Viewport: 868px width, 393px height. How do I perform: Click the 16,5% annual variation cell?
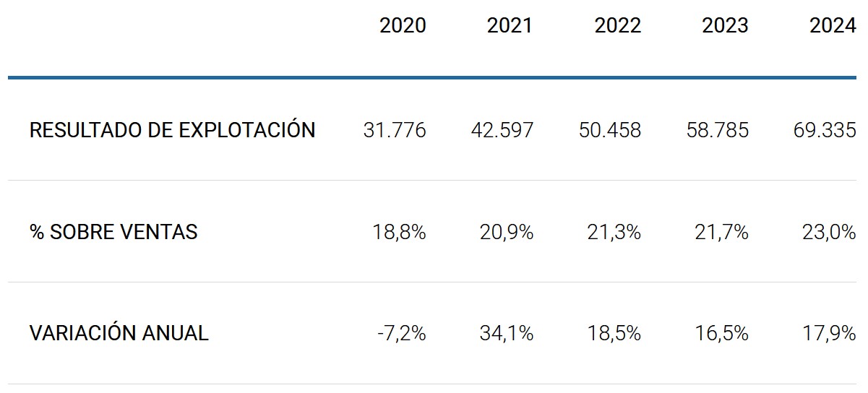point(721,333)
